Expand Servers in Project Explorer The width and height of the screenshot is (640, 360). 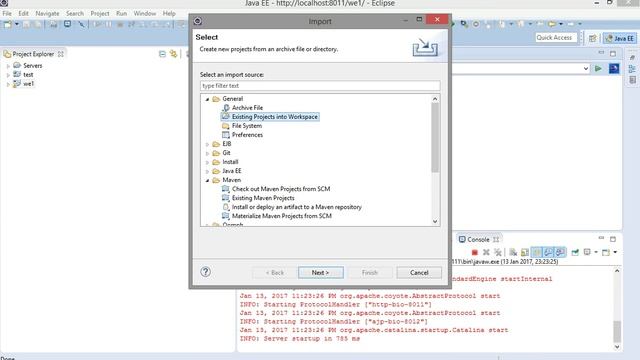coord(8,66)
